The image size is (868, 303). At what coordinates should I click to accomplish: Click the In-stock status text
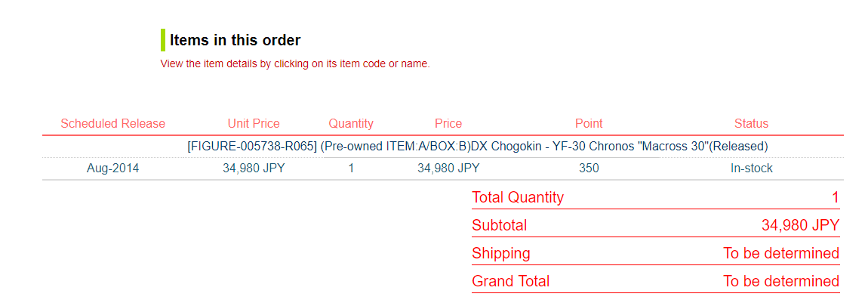[x=751, y=169]
